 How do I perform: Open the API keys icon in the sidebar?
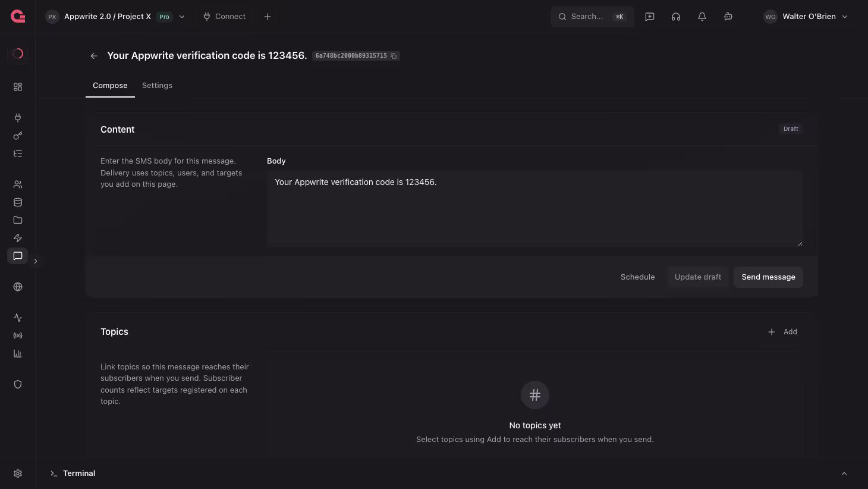click(18, 136)
